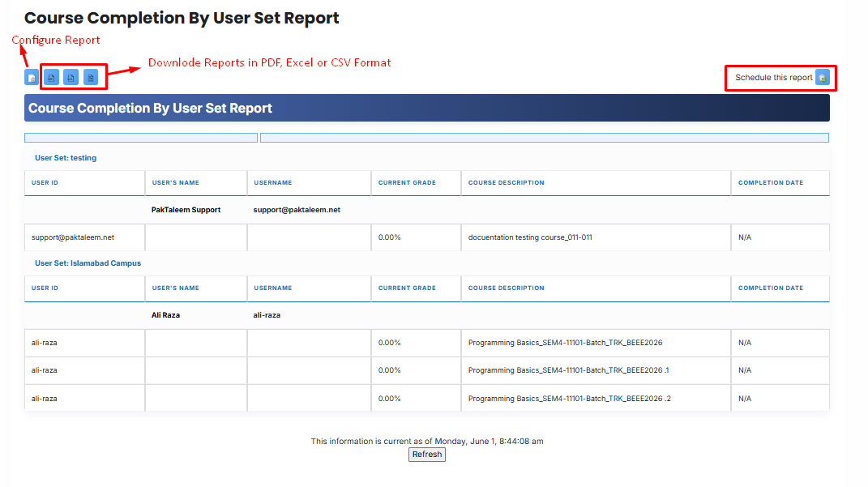Select the bold name "PakTaleem Support"
The image size is (868, 487).
click(186, 210)
